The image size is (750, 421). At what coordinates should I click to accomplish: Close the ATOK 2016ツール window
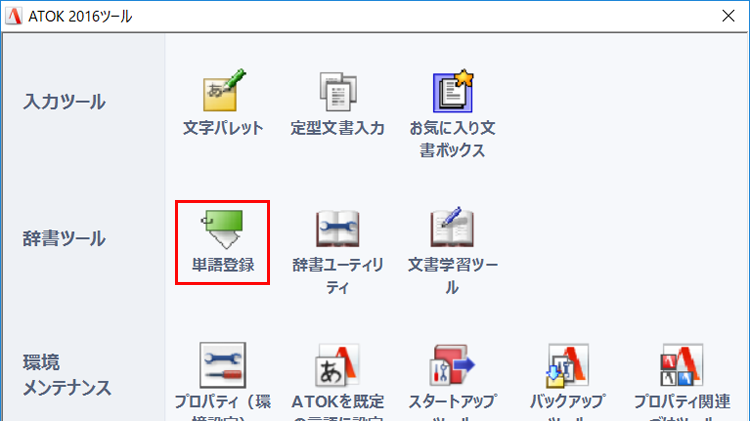click(728, 16)
